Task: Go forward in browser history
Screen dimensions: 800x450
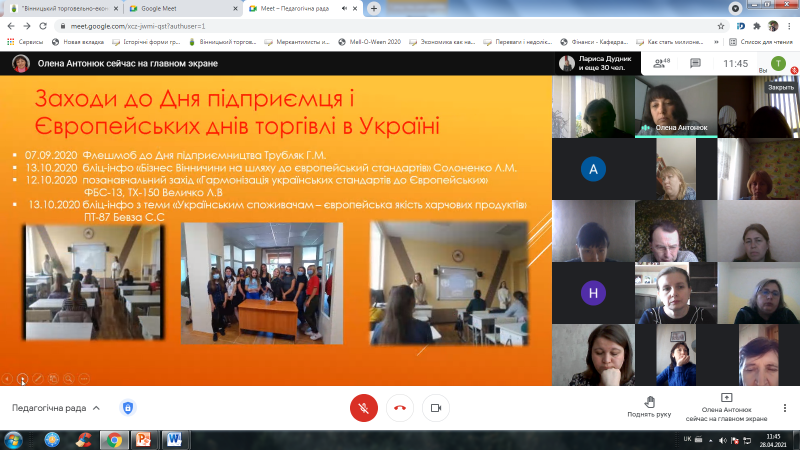Action: coord(27,26)
